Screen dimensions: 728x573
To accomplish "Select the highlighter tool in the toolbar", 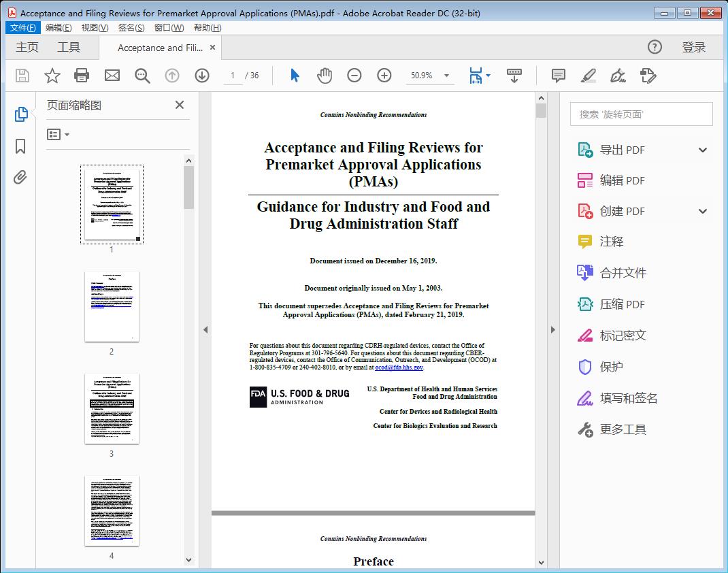I will click(x=588, y=76).
